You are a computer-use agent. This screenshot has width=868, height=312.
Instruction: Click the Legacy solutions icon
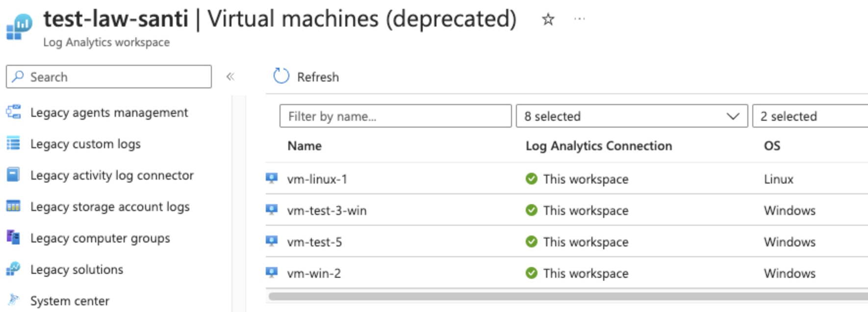click(13, 269)
